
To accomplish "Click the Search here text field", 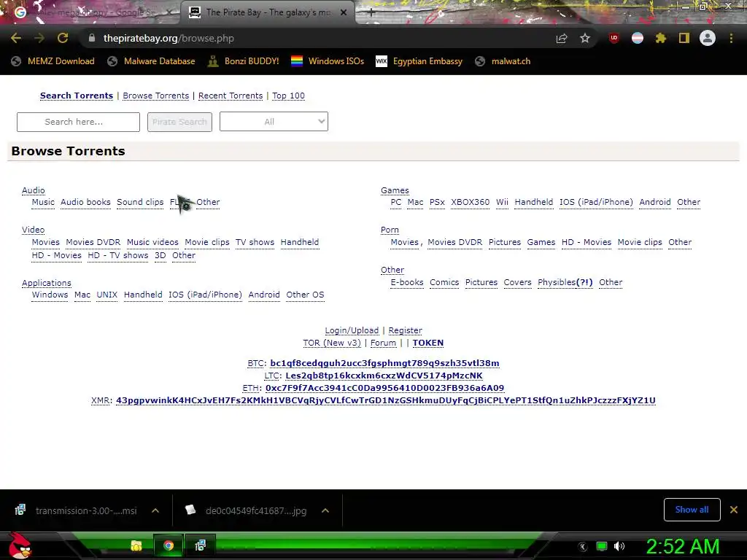I will [x=78, y=122].
